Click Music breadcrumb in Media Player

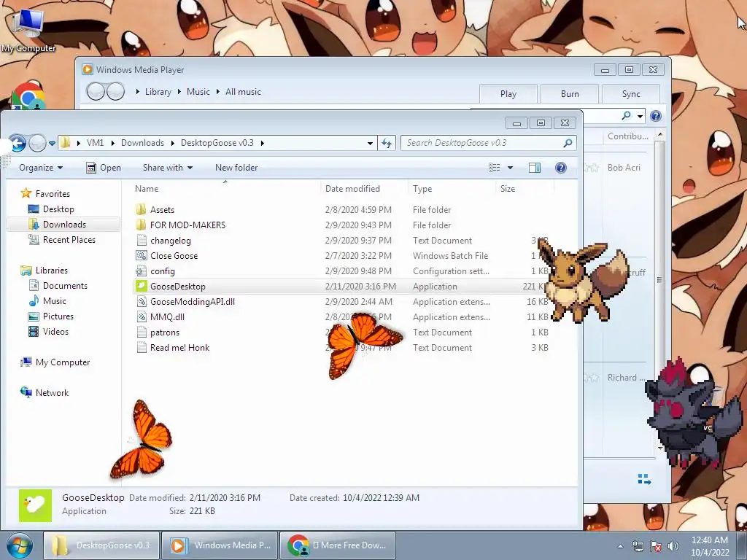tap(198, 92)
